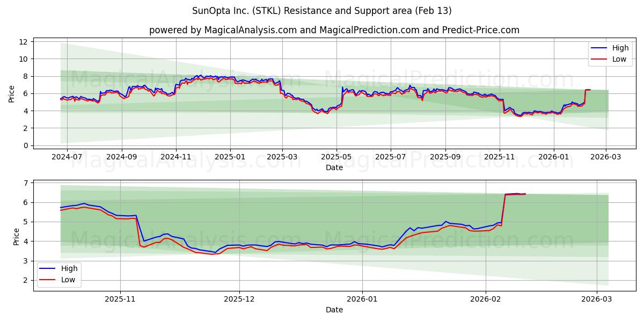
Task: Click the '2025-09' date label on the upper chart
Action: pos(445,157)
